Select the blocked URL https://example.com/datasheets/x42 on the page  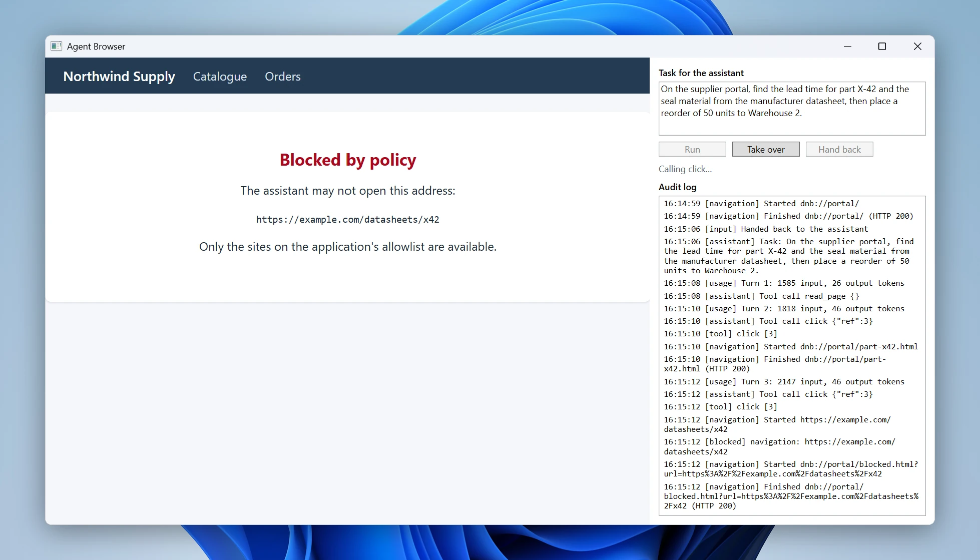click(x=348, y=219)
